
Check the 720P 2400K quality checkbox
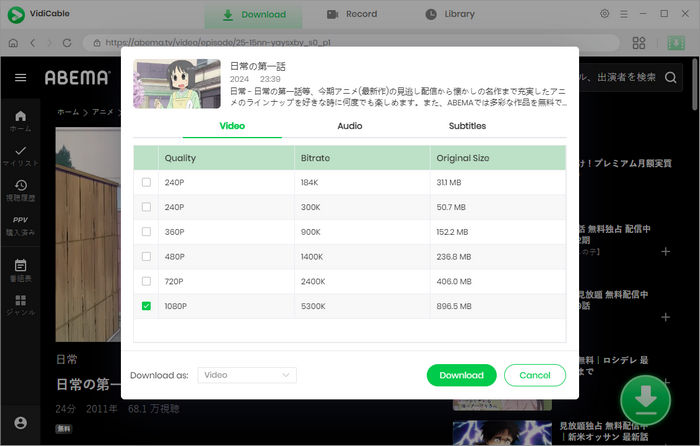(146, 281)
